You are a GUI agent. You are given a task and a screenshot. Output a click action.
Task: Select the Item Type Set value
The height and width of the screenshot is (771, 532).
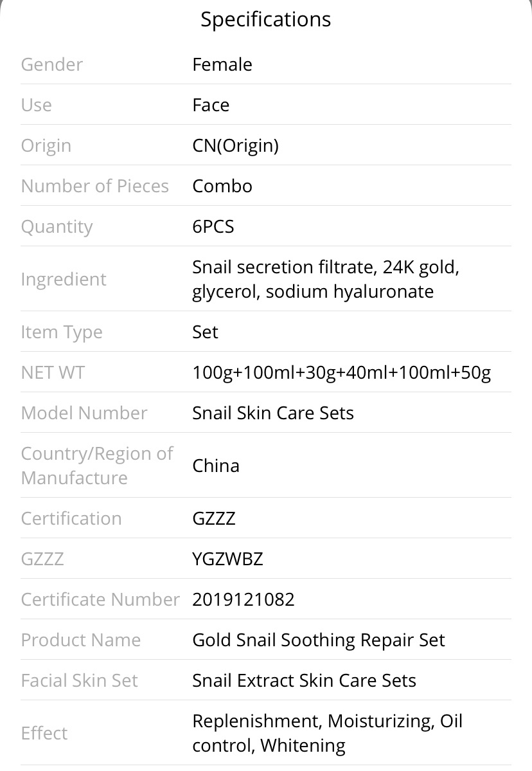point(205,332)
